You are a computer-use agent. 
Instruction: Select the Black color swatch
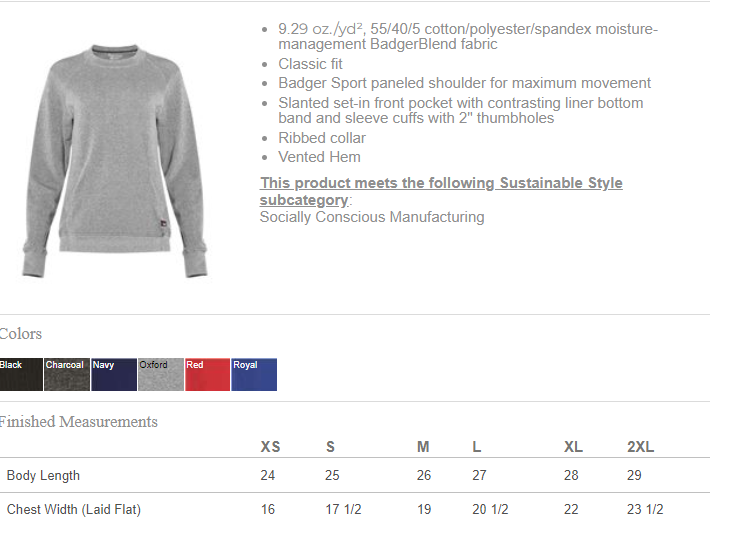[21, 374]
